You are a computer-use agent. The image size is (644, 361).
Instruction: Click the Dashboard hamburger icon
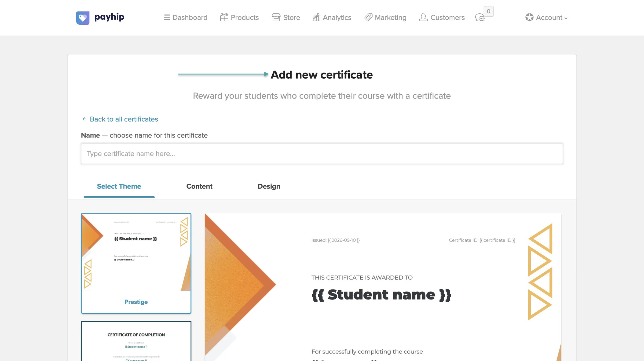[167, 17]
